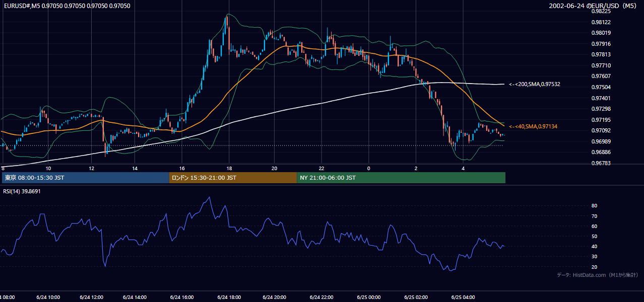
Task: Click hour mark 18 under the price chart
Action: (x=229, y=169)
